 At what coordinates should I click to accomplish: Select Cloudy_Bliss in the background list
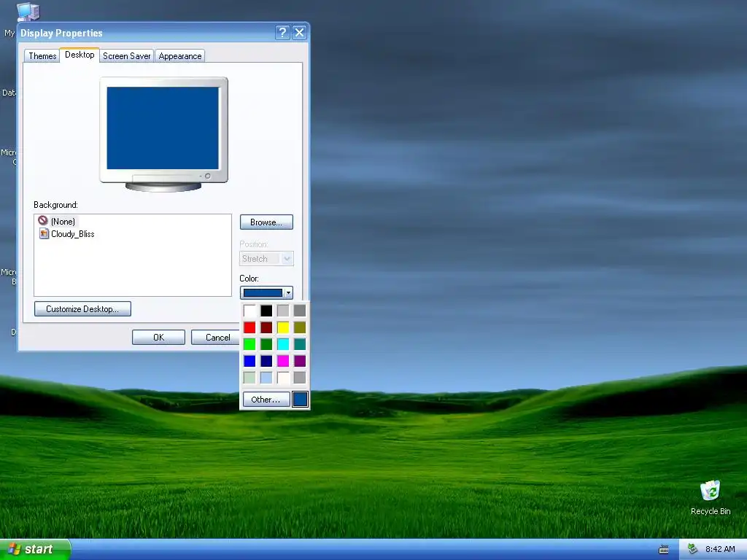(x=72, y=234)
